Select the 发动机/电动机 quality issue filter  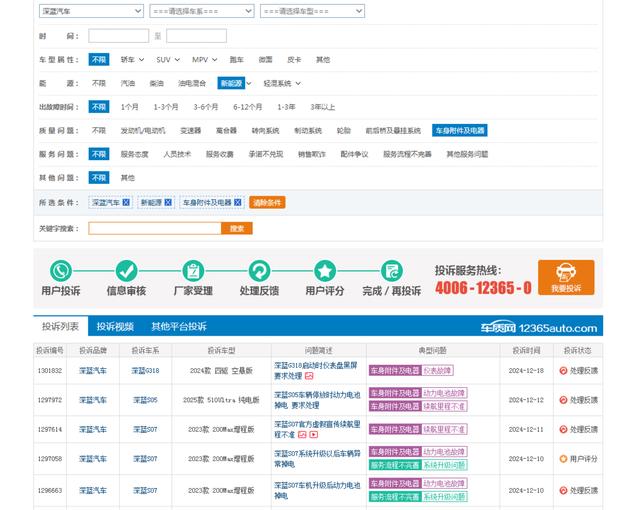point(141,131)
